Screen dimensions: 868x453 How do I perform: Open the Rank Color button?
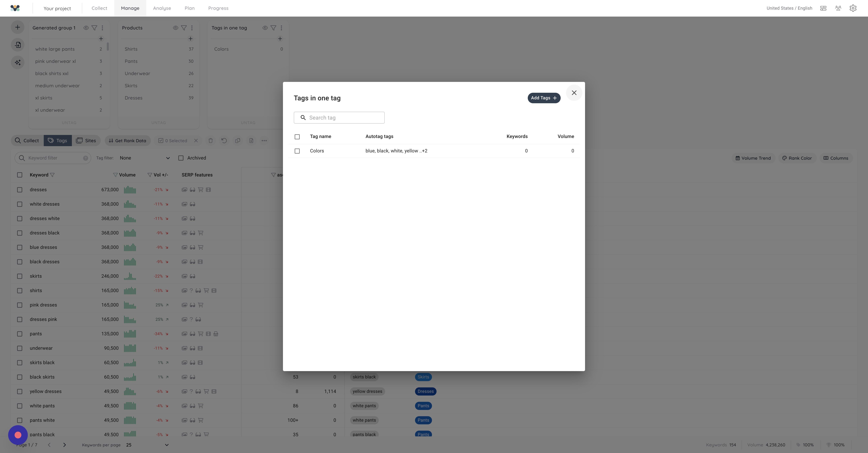[x=797, y=158]
